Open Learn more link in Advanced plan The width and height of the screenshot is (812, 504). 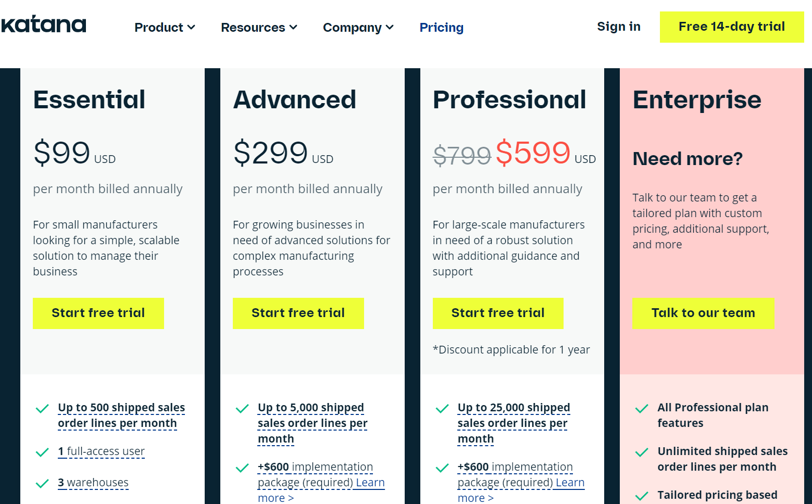click(370, 483)
